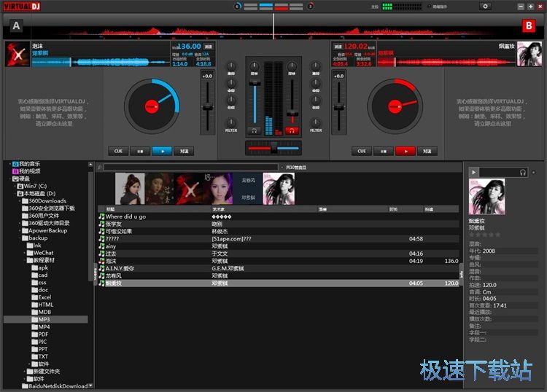Click left deck blue waveform
Screen dimensions: 547x392
click(x=101, y=63)
